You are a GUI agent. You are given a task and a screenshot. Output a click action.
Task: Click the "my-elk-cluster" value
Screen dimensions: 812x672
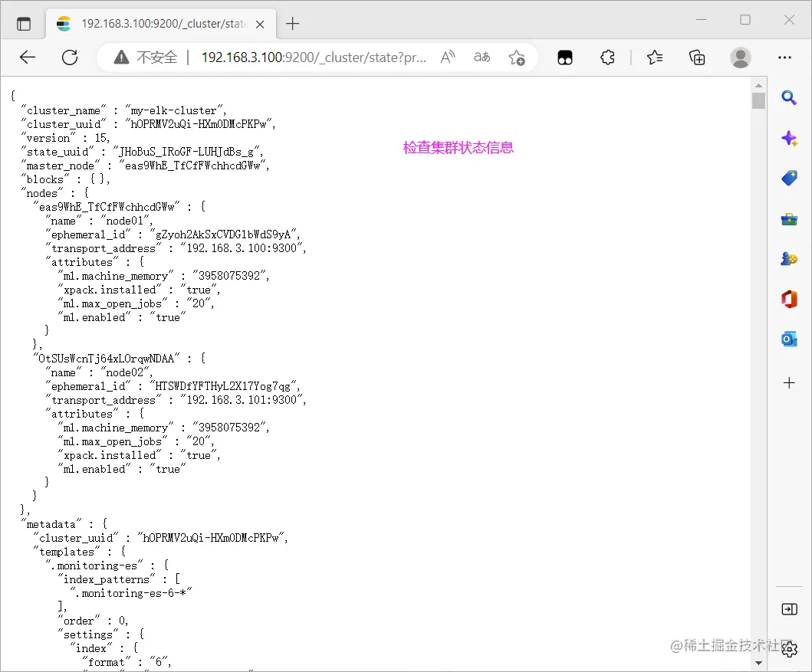coord(174,110)
